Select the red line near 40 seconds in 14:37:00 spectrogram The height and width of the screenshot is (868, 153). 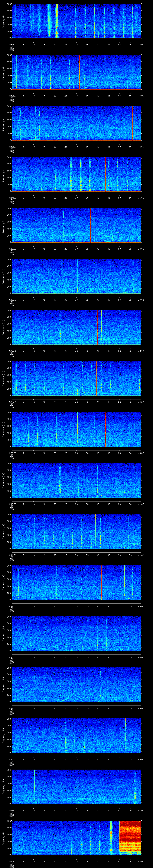click(98, 327)
